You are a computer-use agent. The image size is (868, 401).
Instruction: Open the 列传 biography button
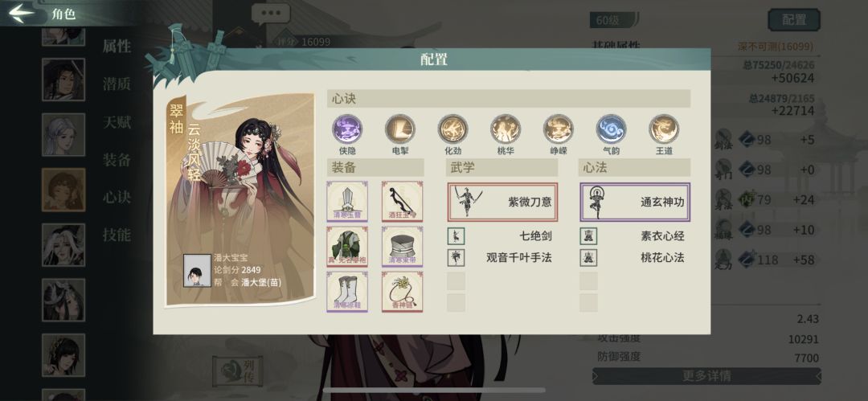click(237, 370)
